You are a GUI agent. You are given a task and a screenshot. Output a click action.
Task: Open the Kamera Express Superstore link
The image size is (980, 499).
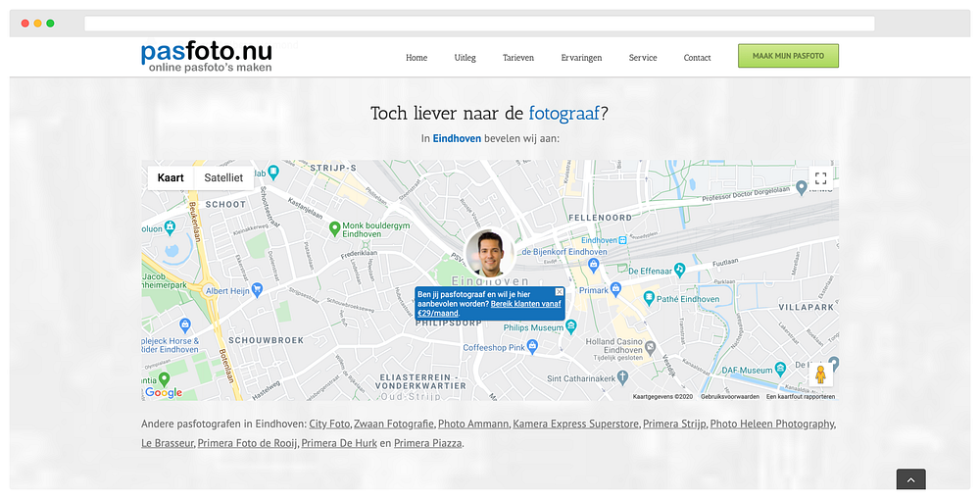point(575,424)
